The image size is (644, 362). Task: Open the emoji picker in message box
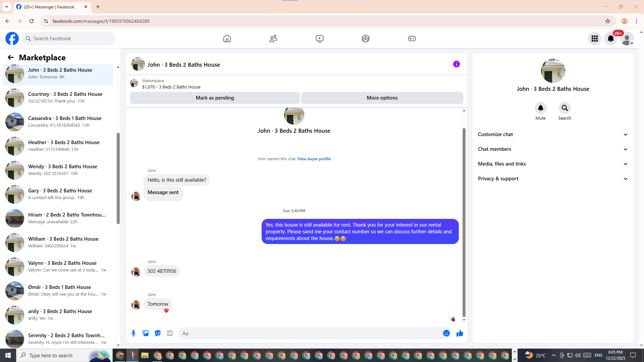(446, 333)
